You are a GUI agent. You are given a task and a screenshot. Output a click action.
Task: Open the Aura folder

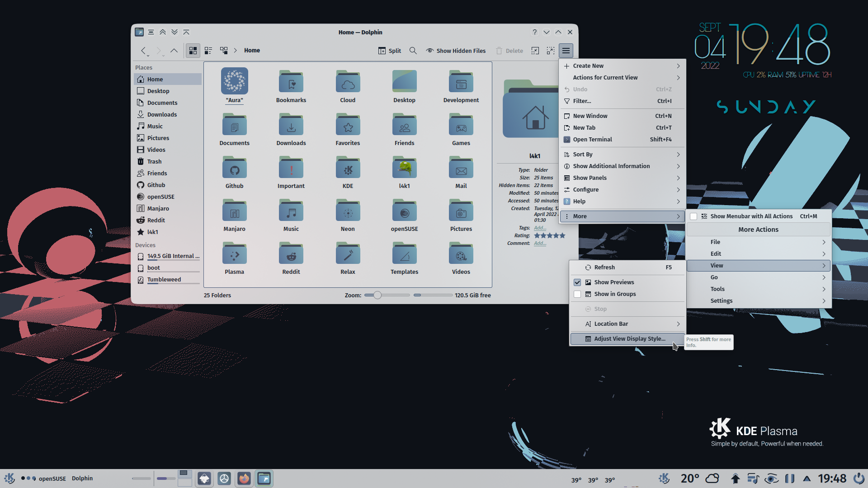[234, 86]
